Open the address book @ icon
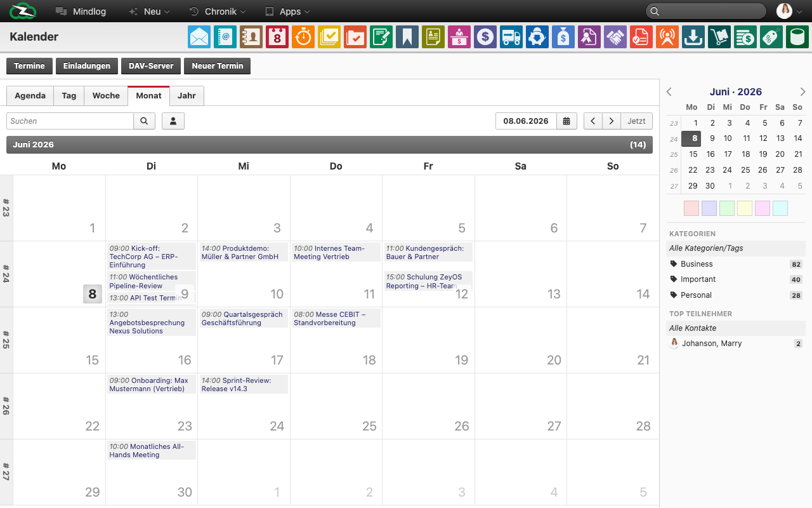Image resolution: width=812 pixels, height=508 pixels. 225,37
